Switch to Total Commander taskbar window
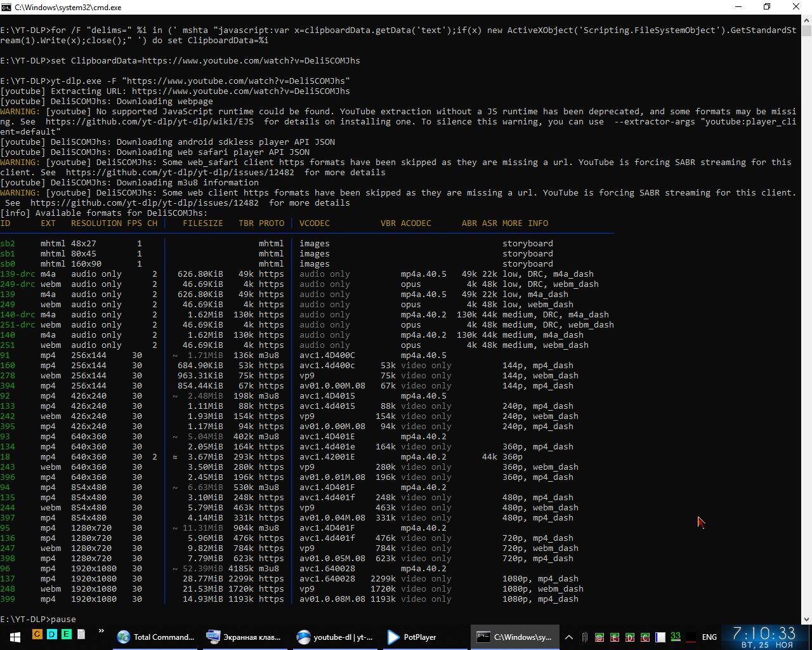Viewport: 812px width, 650px height. (157, 637)
